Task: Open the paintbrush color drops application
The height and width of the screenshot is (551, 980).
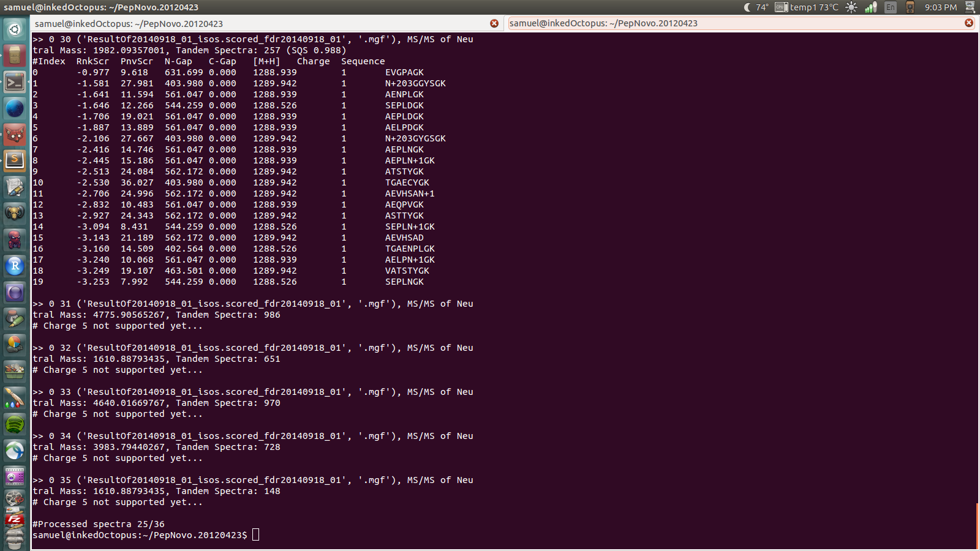Action: (15, 397)
